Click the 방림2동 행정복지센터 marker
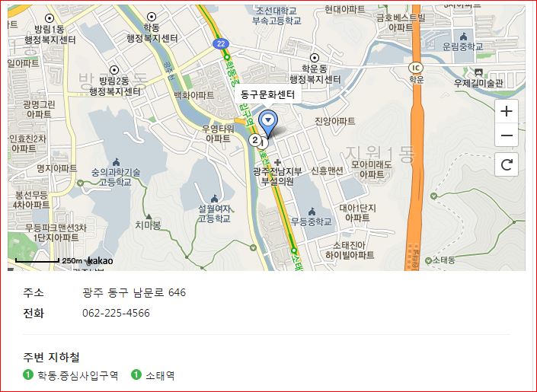This screenshot has width=537, height=392. tap(114, 71)
